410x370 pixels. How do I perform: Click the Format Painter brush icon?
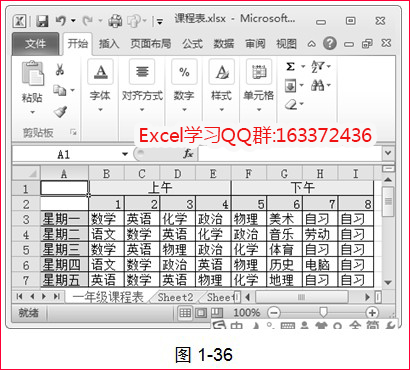click(x=60, y=112)
